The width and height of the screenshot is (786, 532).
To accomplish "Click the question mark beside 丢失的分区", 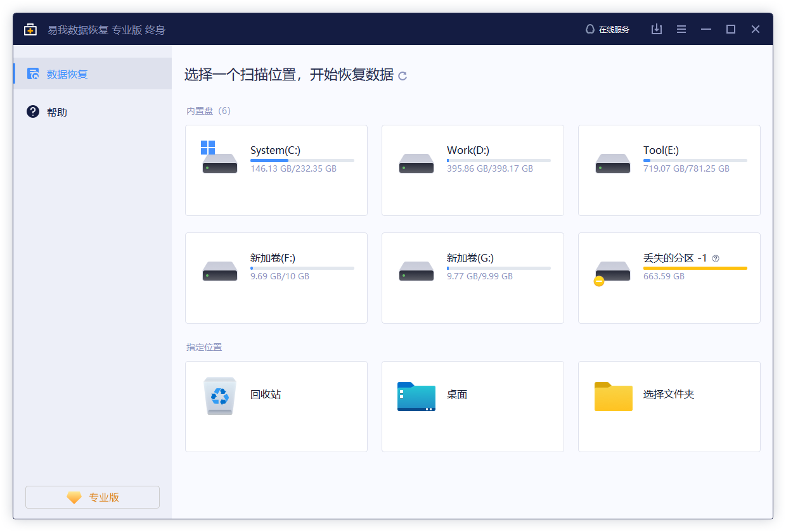I will pos(717,258).
